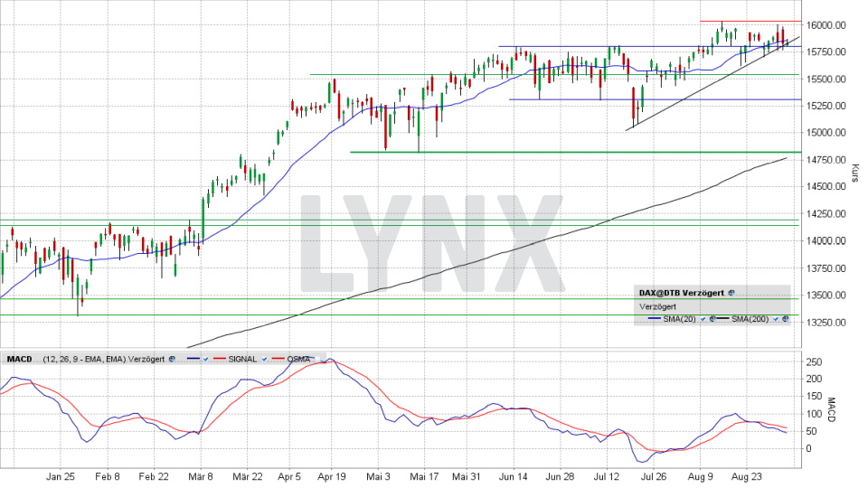Click the 15250.00 price axis label
Image resolution: width=868 pixels, height=488 pixels.
tap(826, 106)
